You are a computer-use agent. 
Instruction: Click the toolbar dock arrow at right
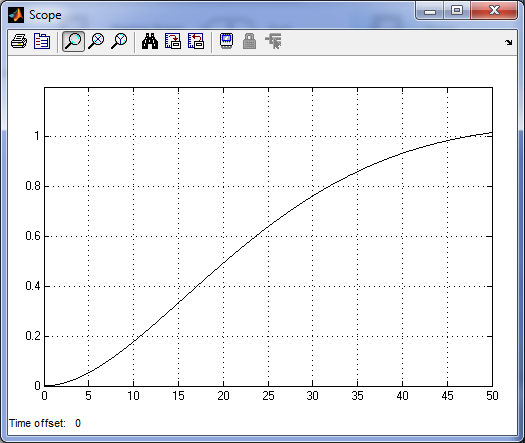click(x=509, y=42)
